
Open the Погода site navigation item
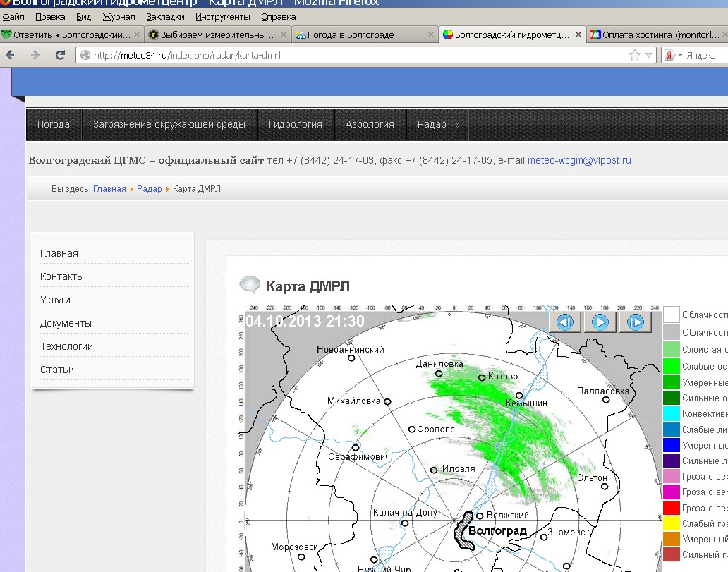pyautogui.click(x=54, y=124)
